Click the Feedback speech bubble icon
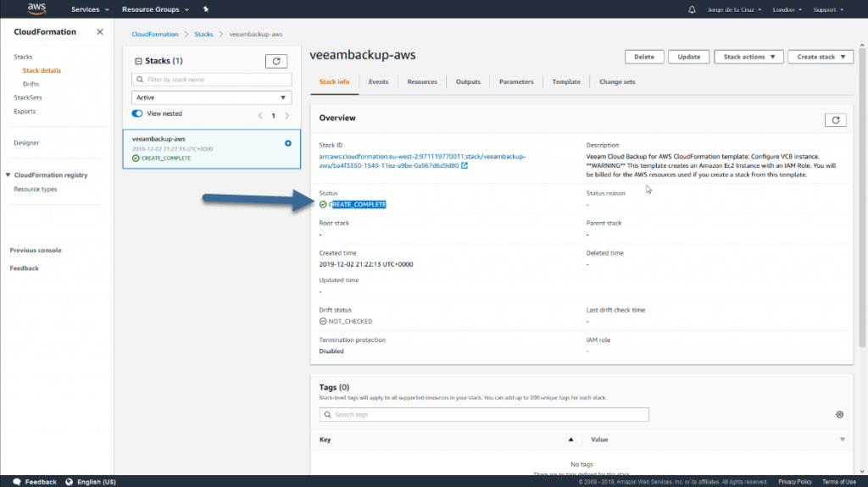This screenshot has width=868, height=487. point(17,481)
